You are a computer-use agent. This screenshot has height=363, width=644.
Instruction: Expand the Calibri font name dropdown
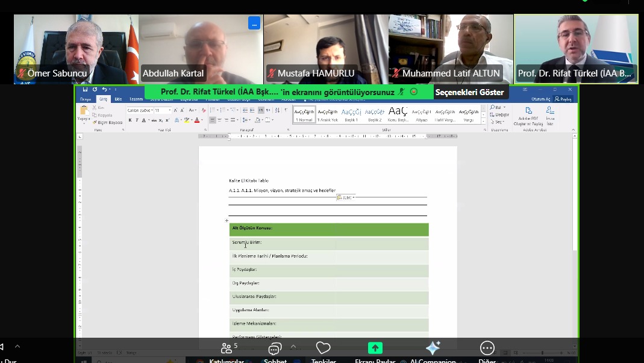pos(152,110)
